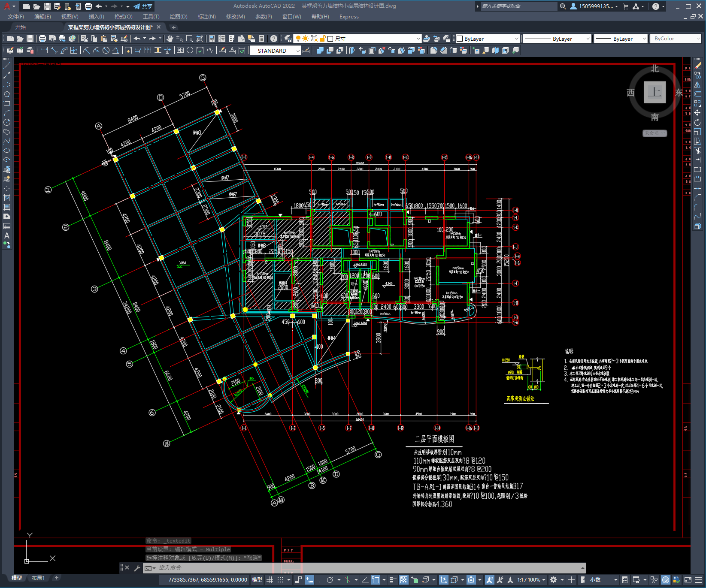The height and width of the screenshot is (588, 706).
Task: Open the 绘图(D) menu
Action: point(179,17)
